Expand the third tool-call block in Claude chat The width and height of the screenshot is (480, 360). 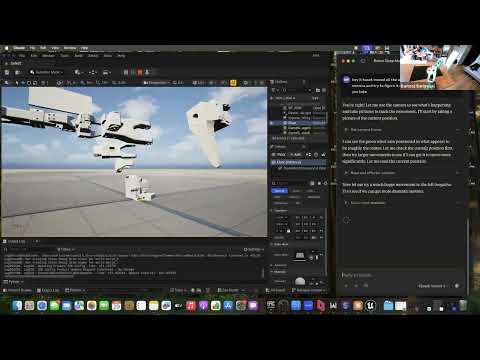[x=401, y=203]
